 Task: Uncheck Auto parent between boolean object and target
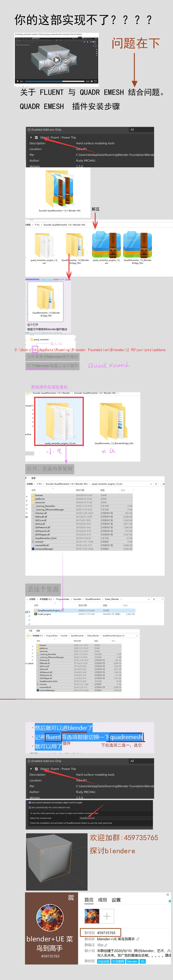click(x=30, y=803)
